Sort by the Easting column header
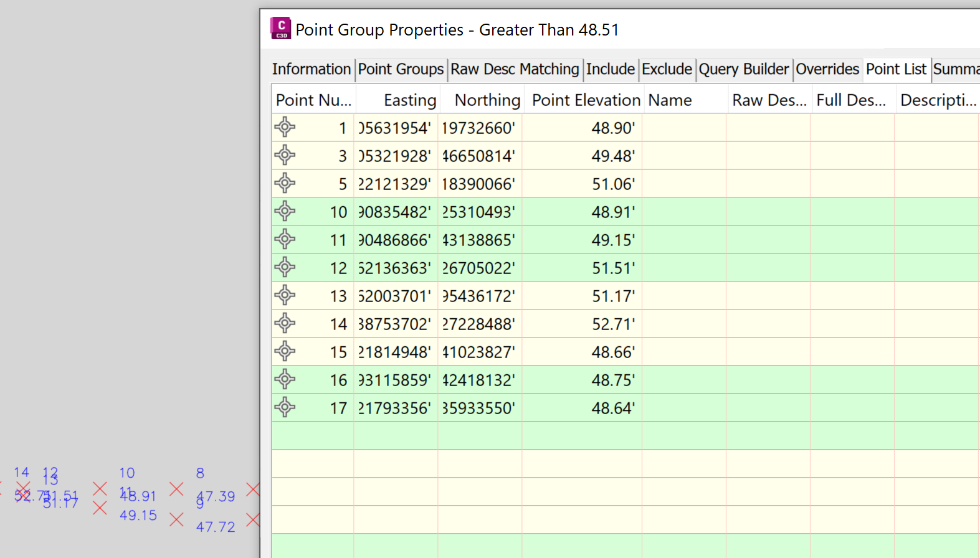The width and height of the screenshot is (980, 558). tap(397, 100)
